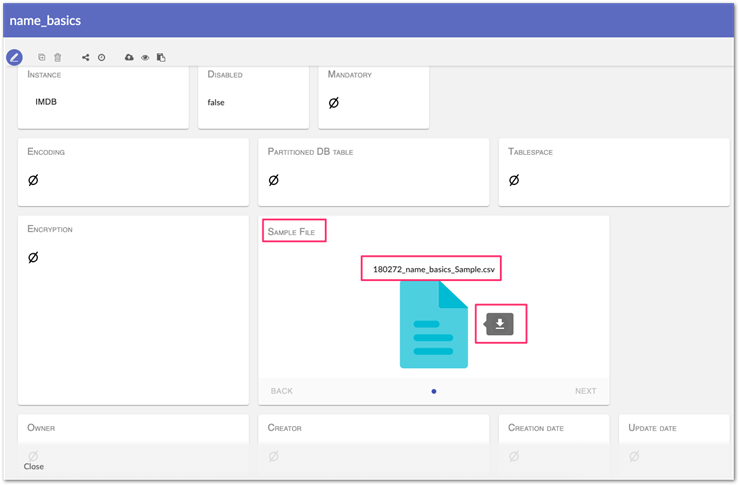This screenshot has width=739, height=485.
Task: Click the share icon in toolbar
Action: [x=85, y=57]
